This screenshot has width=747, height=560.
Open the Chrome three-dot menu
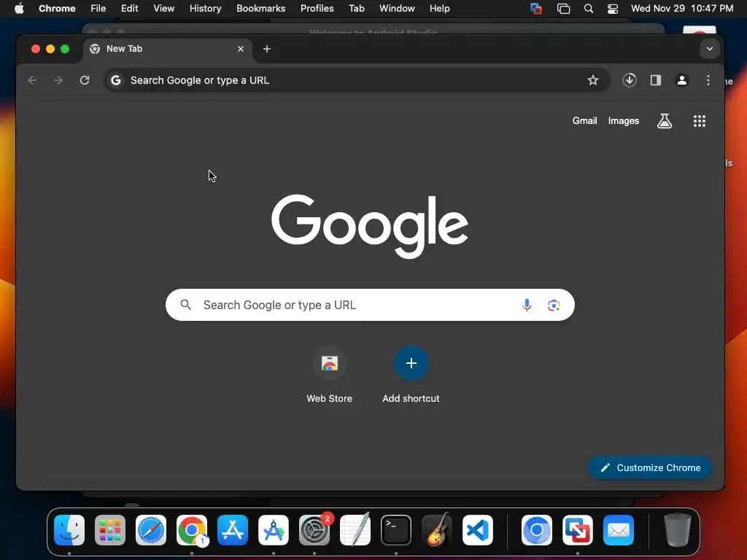(x=708, y=80)
